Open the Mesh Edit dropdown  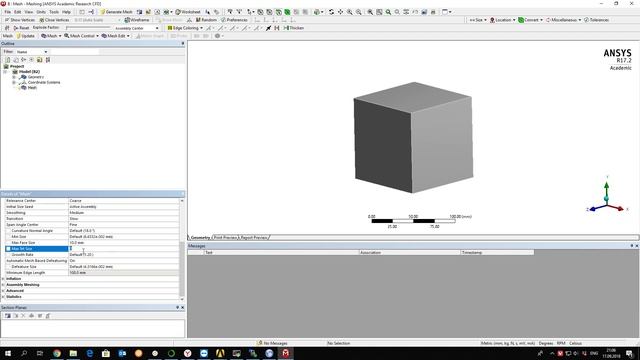click(116, 36)
